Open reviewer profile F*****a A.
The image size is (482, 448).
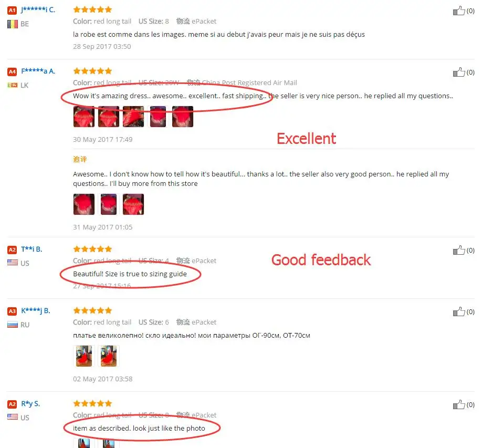pos(38,71)
